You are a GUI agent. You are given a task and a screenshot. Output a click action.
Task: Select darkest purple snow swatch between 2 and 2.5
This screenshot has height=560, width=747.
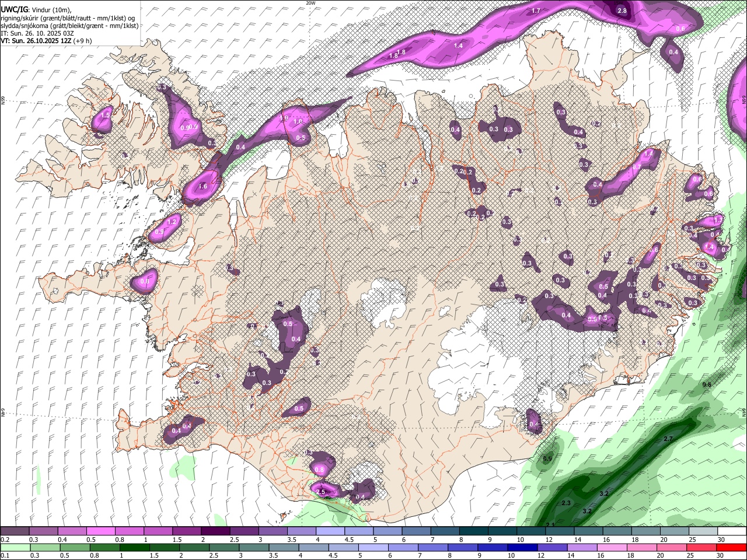click(x=215, y=531)
